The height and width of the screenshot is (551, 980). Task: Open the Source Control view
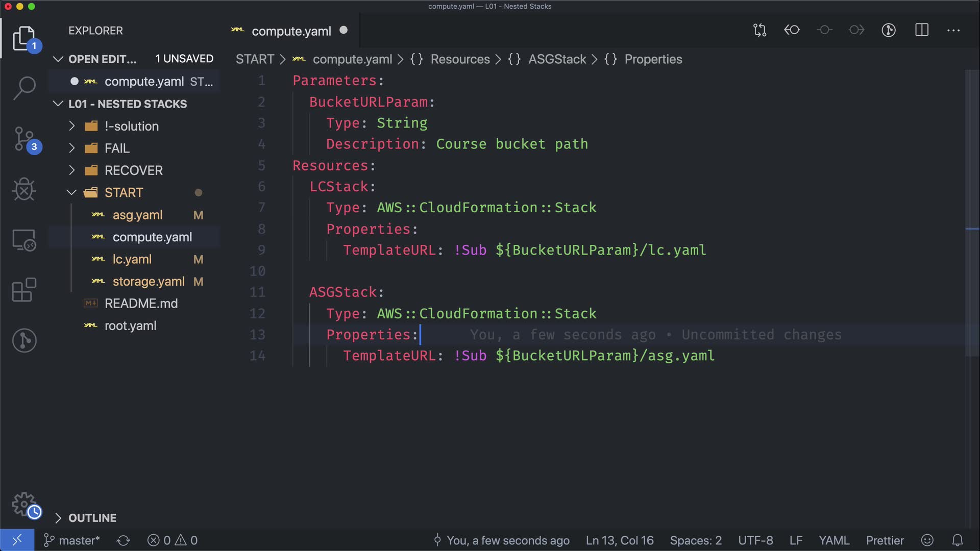coord(24,139)
